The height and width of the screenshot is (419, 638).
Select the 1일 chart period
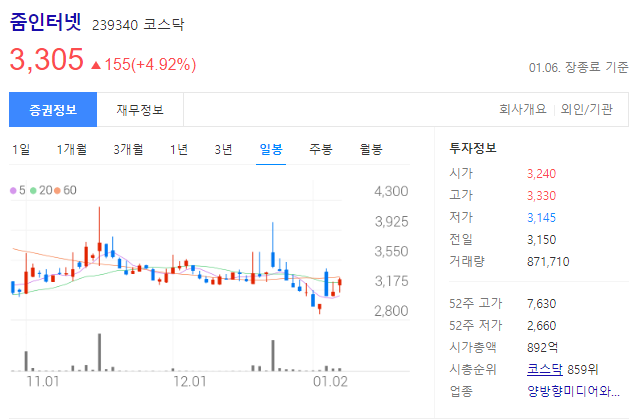pos(21,149)
